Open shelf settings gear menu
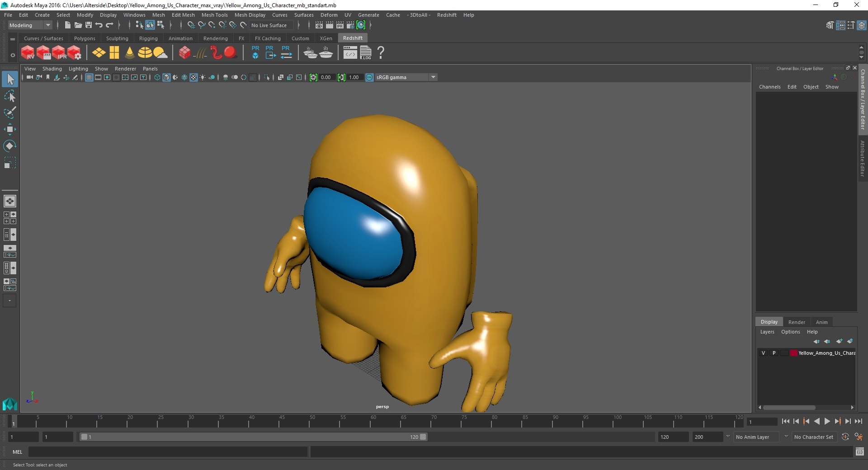The width and height of the screenshot is (868, 470). click(x=13, y=55)
